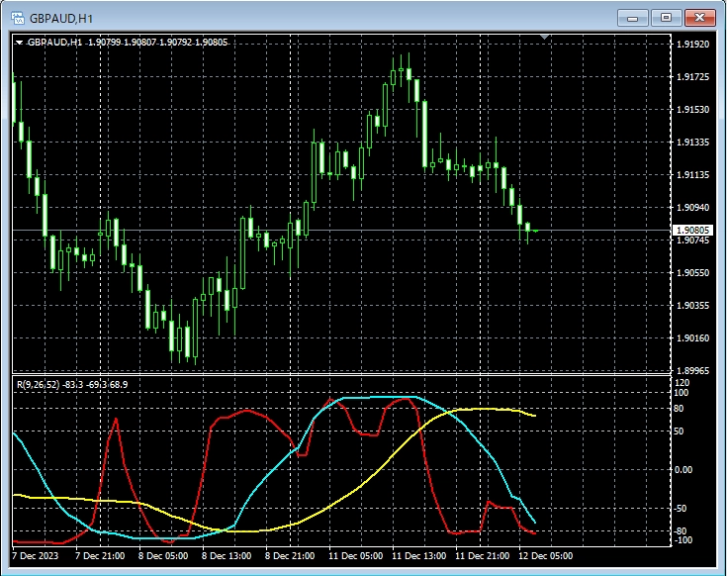728x576 pixels.
Task: Maximize the GBPAUD,H1 chart window
Action: point(666,17)
